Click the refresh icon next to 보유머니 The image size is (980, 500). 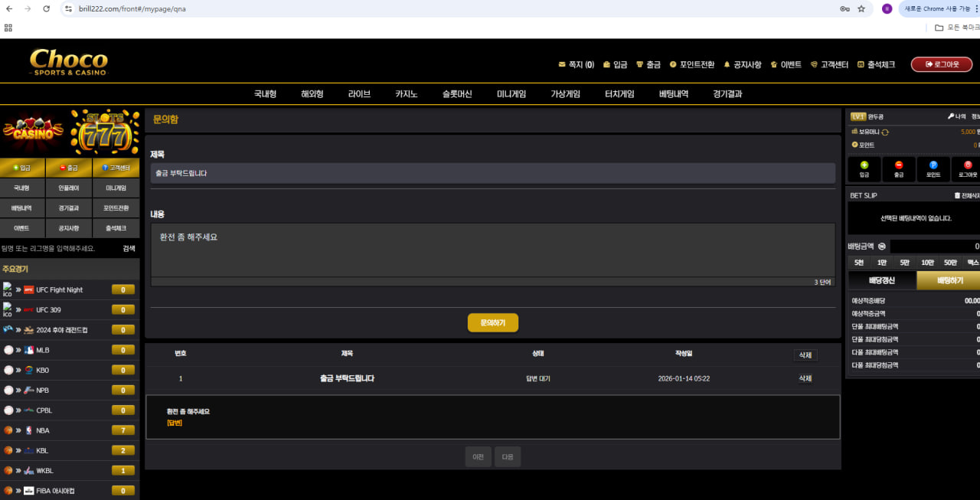coord(885,132)
